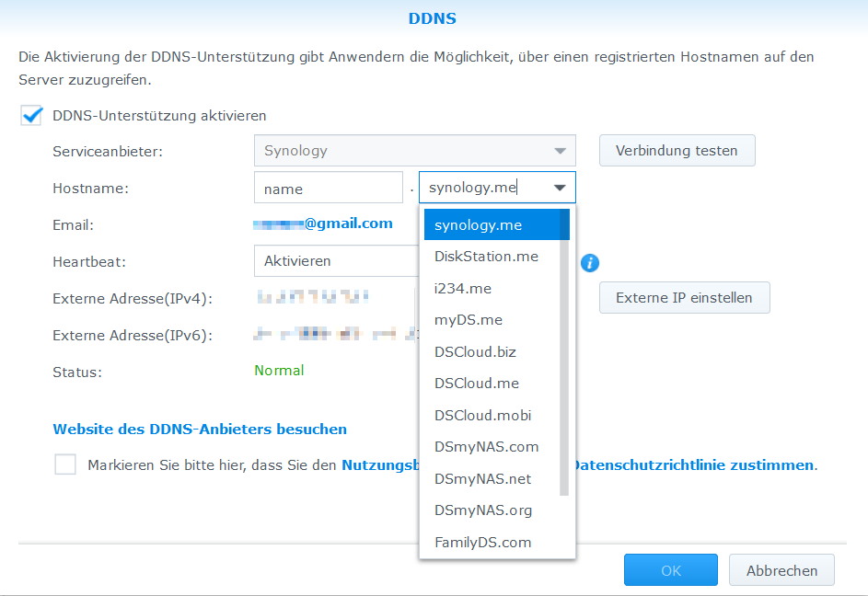Click the Verbindung testen button
This screenshot has width=868, height=596.
click(677, 151)
